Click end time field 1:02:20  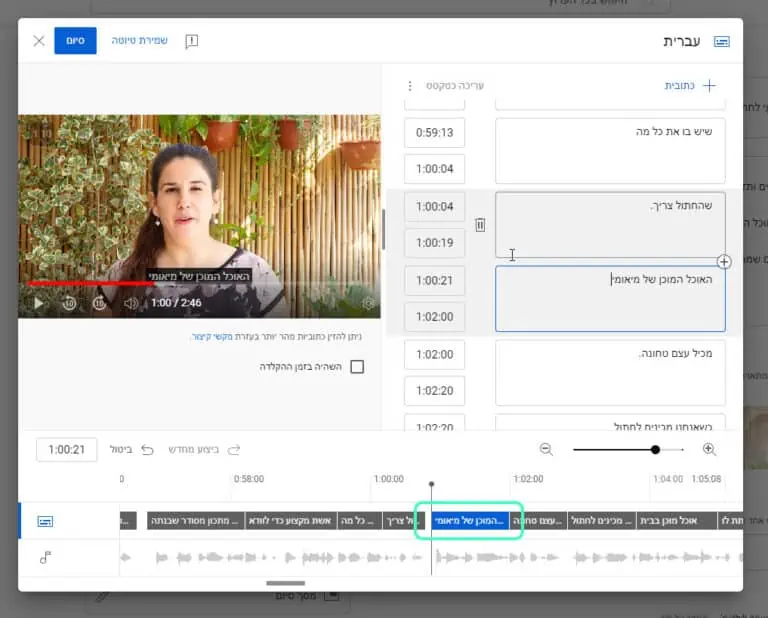tap(434, 391)
